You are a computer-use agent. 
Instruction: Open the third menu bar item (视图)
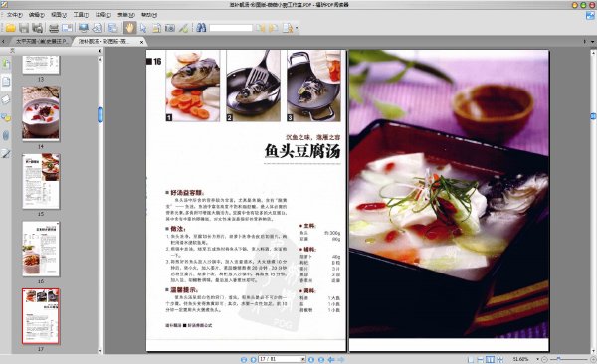(59, 15)
